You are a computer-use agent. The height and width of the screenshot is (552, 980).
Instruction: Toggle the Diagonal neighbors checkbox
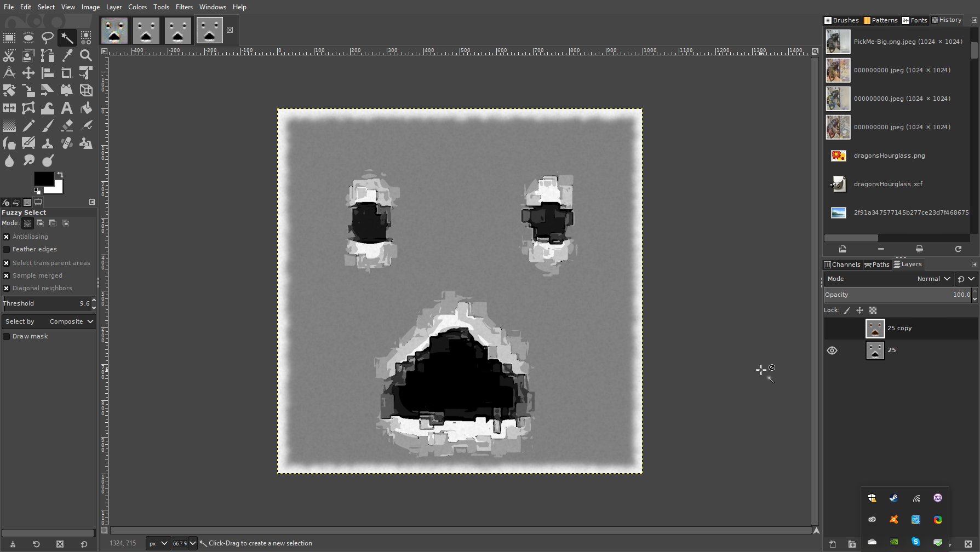6,288
